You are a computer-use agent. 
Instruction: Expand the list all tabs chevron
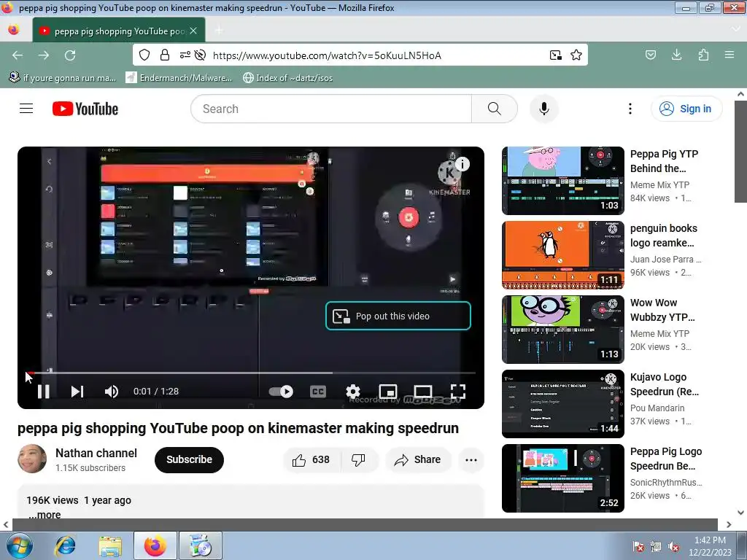click(736, 29)
